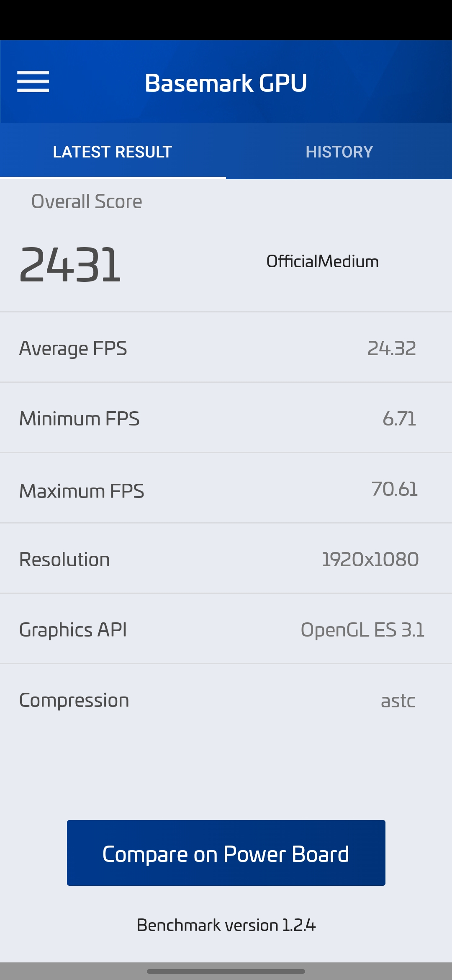Tap the OfficialMedium test label
This screenshot has width=452, height=980.
click(x=322, y=261)
